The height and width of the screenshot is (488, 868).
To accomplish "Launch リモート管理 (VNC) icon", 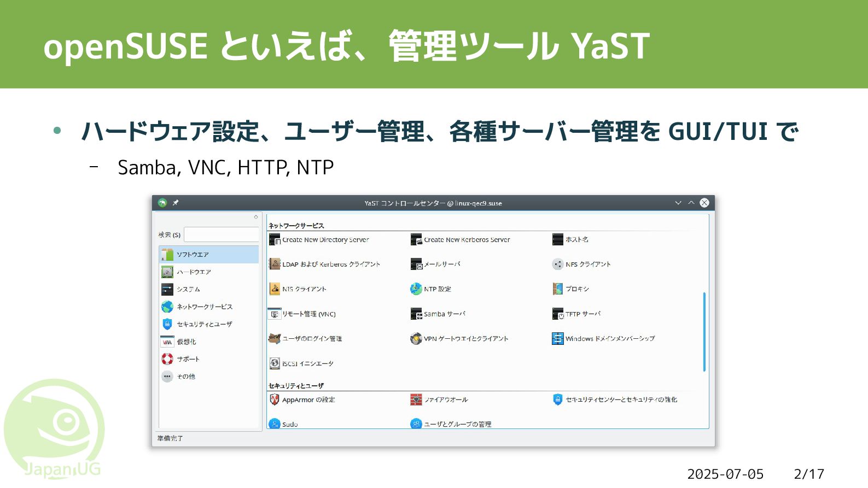I will 275,314.
